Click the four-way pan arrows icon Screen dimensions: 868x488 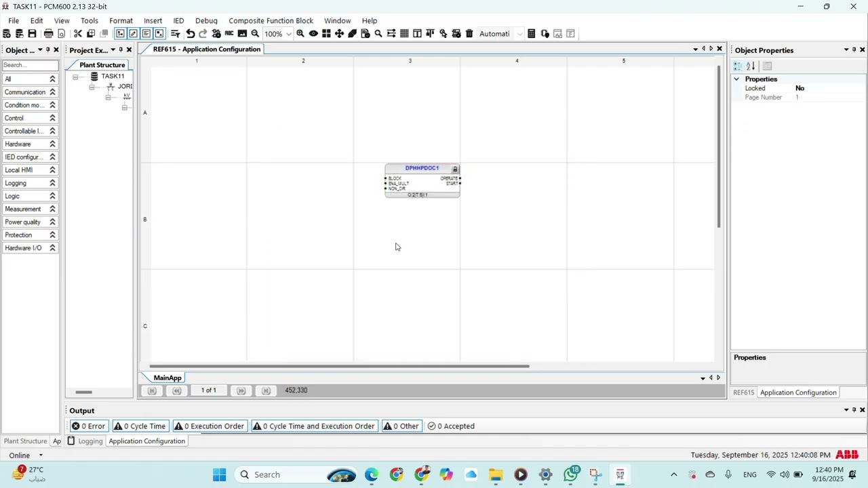(339, 34)
